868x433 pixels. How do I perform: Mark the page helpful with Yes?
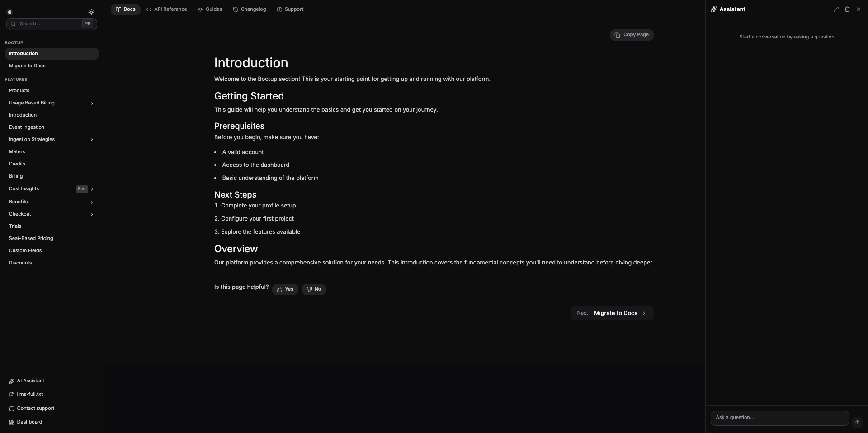point(284,289)
